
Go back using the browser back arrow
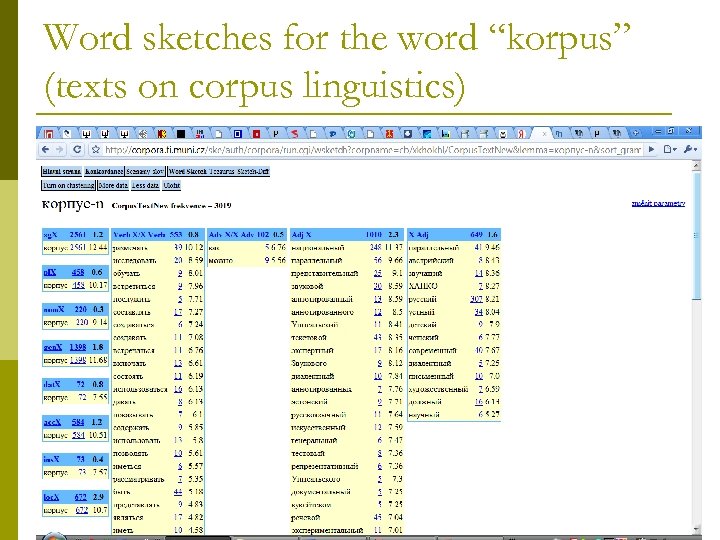coord(45,149)
